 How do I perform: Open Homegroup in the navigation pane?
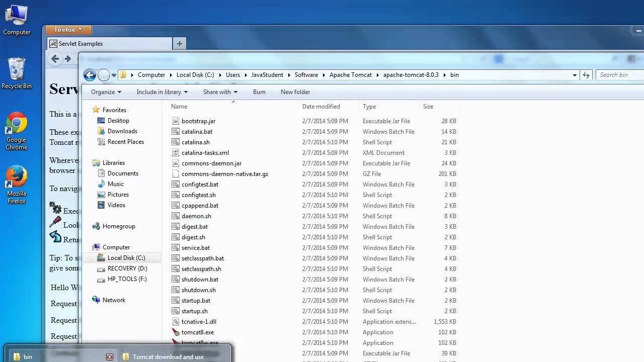(119, 226)
